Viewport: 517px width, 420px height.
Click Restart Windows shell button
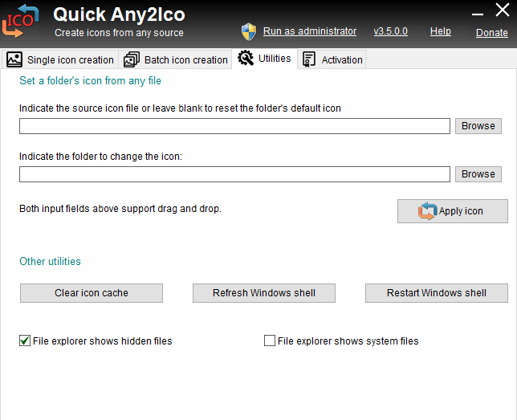[x=437, y=293]
